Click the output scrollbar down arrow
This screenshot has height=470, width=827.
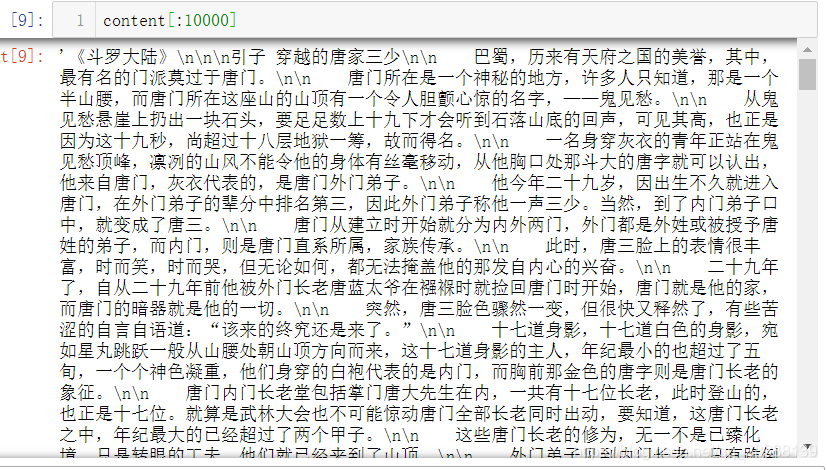click(807, 447)
